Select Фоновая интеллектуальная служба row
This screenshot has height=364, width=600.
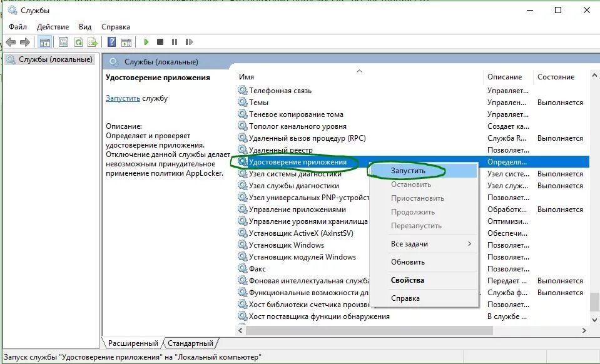(x=412, y=281)
